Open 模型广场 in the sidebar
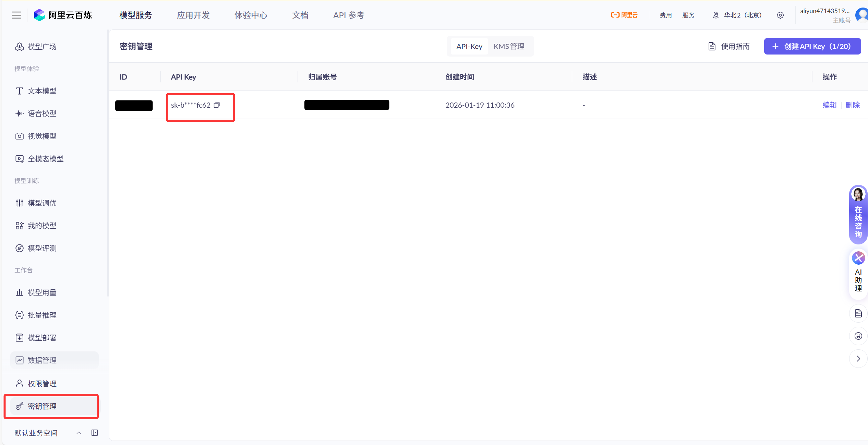Screen dimensions: 868x445 coord(42,47)
